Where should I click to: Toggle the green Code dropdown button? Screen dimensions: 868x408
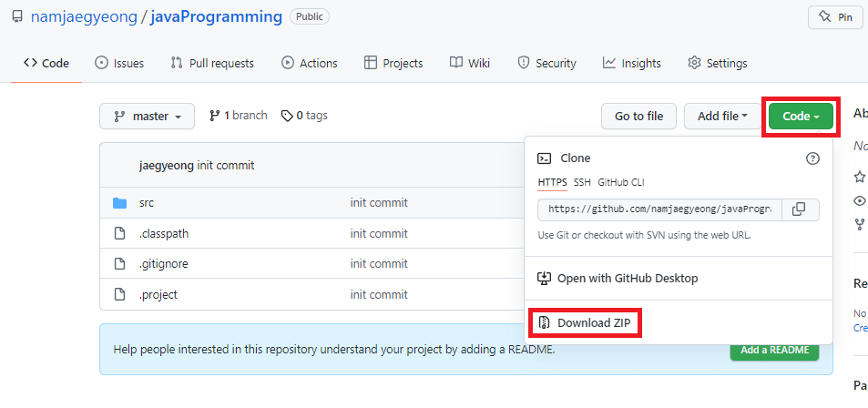click(801, 117)
